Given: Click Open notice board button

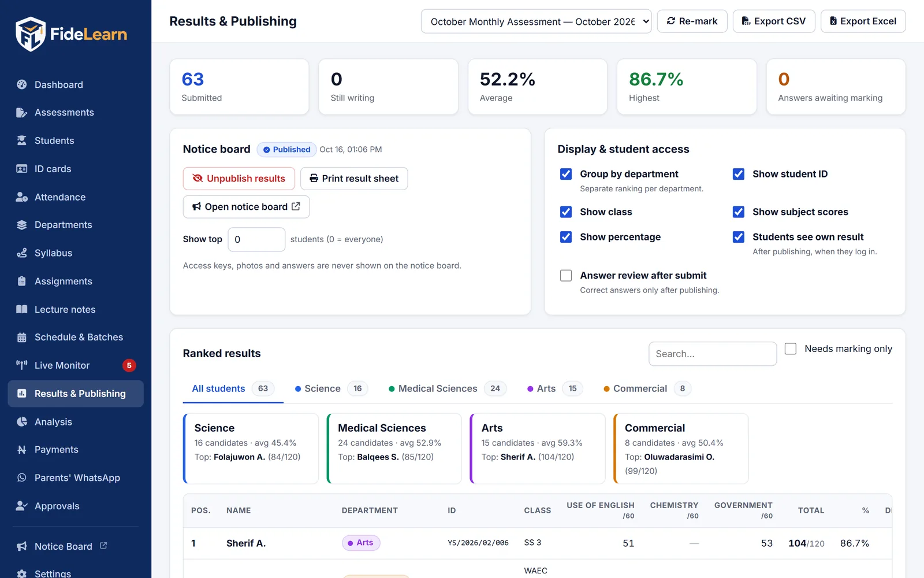Looking at the screenshot, I should pos(246,207).
